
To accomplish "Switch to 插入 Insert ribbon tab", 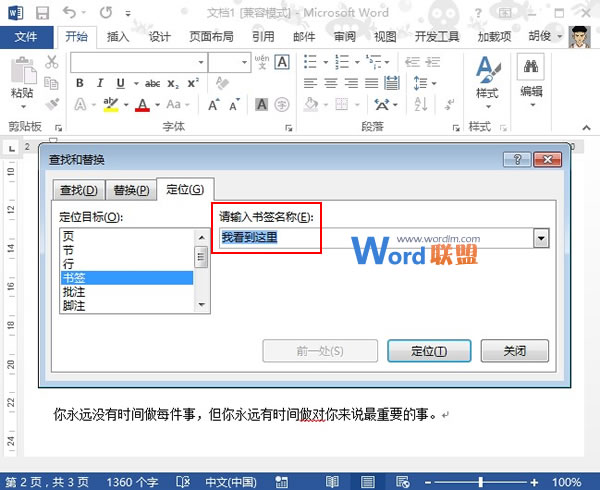I will (118, 37).
